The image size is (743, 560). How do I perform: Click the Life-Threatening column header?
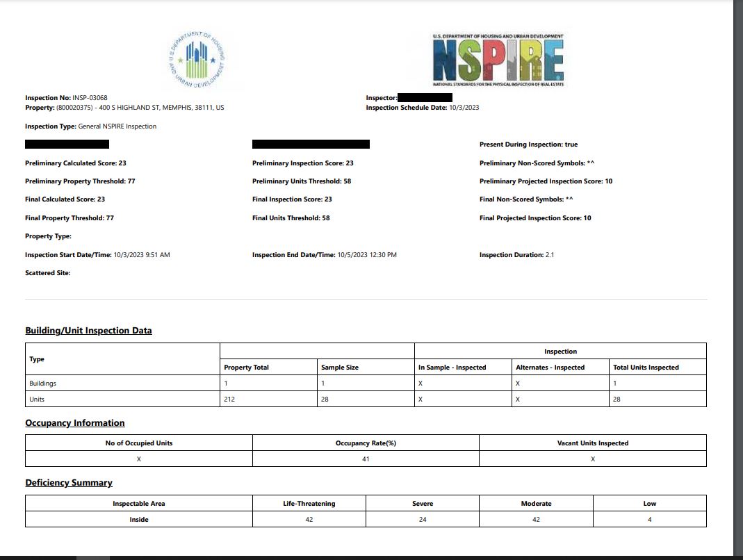point(309,504)
